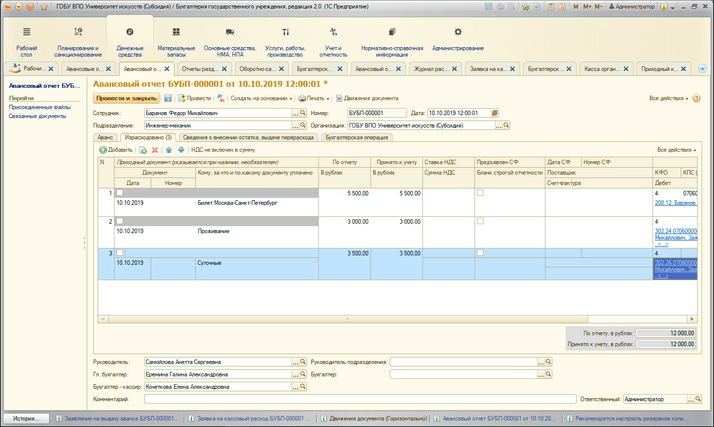Viewport: 714px width, 427px height.
Task: Expand Все действия menu at top right
Action: (x=669, y=99)
